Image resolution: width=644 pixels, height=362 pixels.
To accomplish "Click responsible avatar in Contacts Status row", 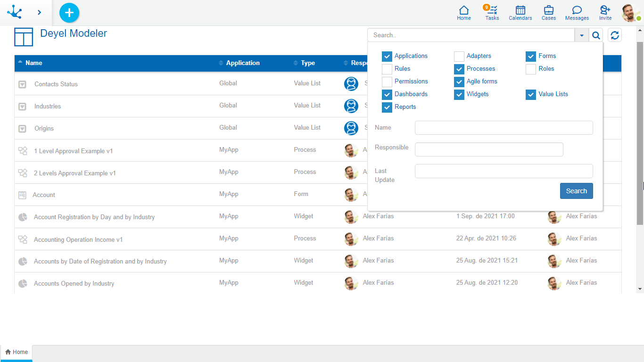I will click(351, 84).
